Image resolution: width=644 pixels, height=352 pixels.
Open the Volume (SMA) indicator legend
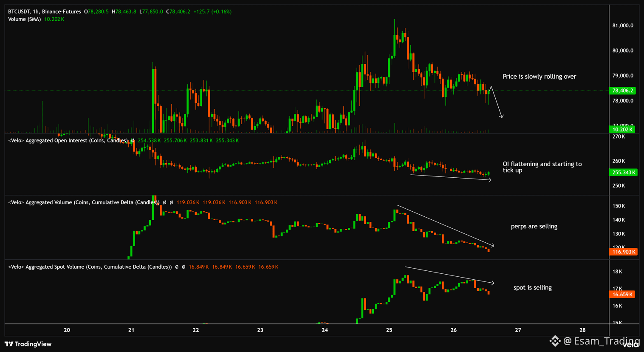tap(25, 19)
